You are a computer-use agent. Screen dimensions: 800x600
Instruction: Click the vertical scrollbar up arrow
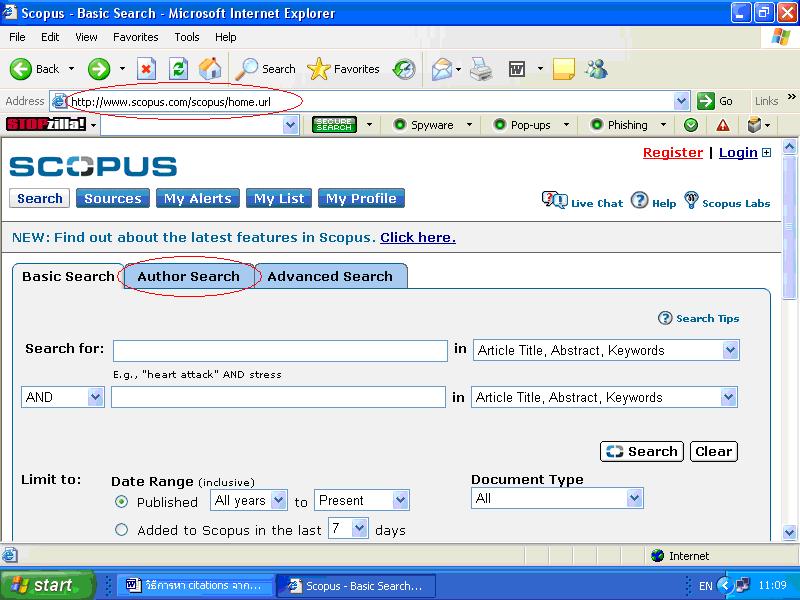click(x=790, y=147)
